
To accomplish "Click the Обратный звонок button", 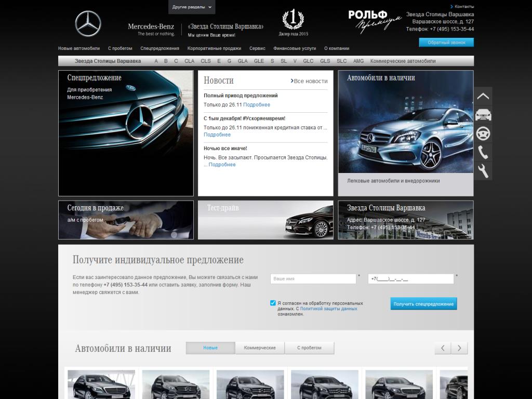I will point(446,43).
